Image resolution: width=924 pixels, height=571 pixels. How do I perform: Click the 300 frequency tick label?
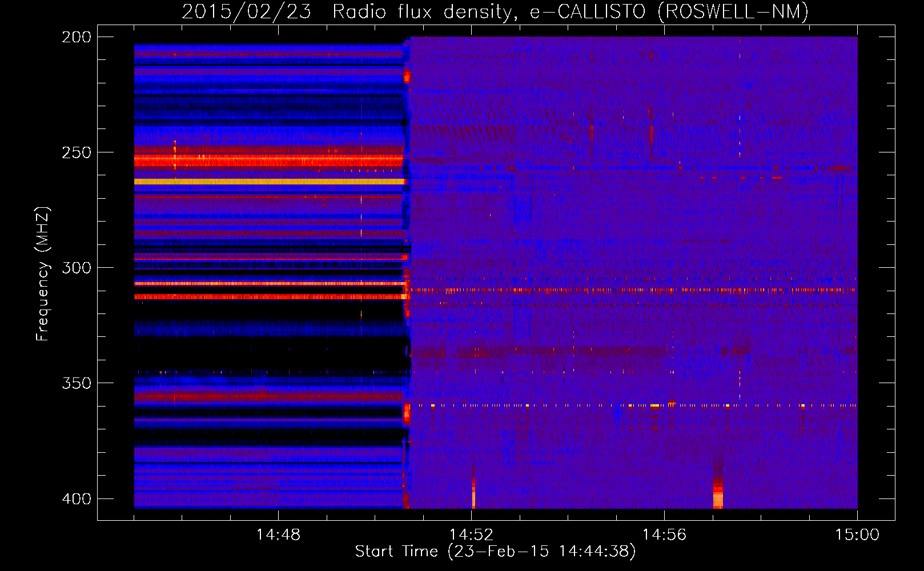point(77,268)
